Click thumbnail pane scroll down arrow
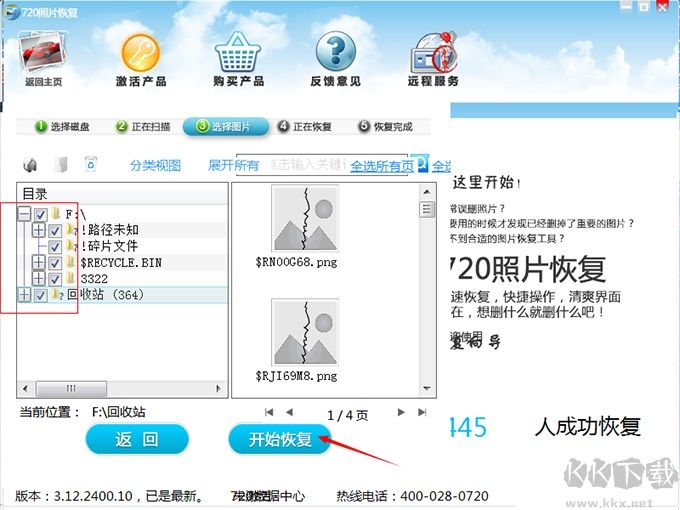Image resolution: width=680 pixels, height=510 pixels. (x=427, y=389)
